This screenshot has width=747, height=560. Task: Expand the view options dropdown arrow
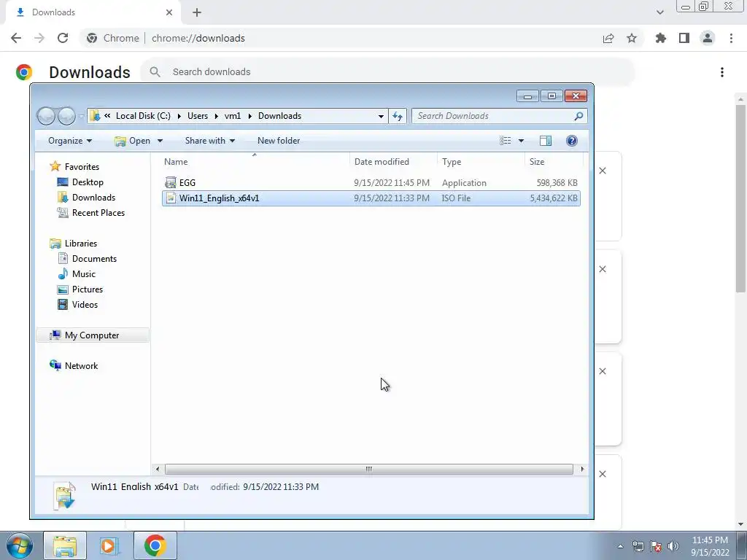coord(521,141)
